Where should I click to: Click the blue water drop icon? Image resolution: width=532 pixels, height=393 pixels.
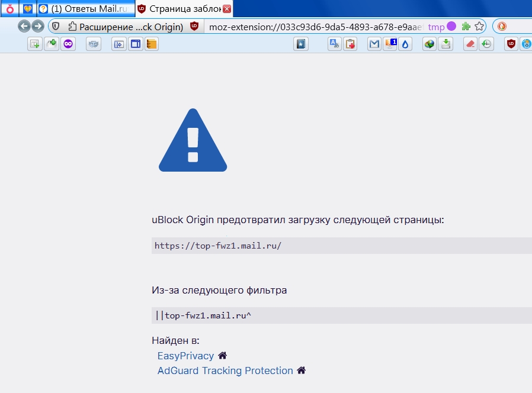405,44
